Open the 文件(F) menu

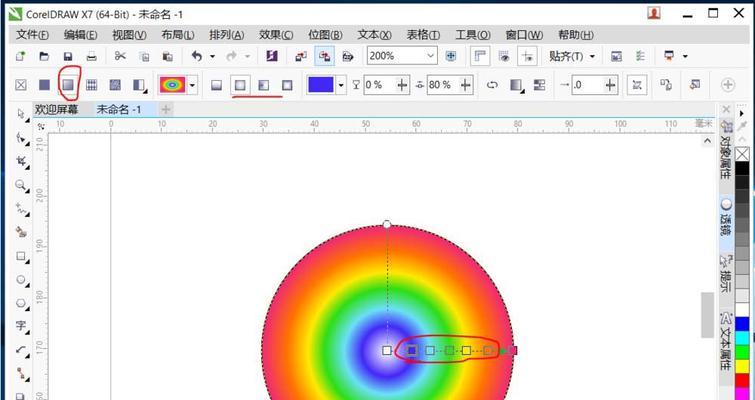click(x=33, y=35)
